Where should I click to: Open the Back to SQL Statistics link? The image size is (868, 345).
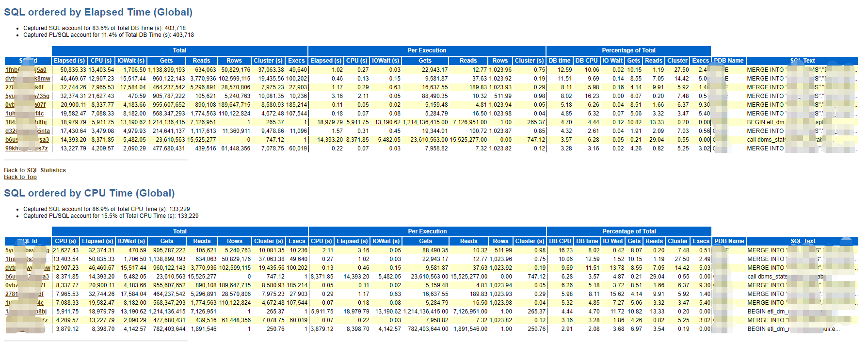coord(35,170)
